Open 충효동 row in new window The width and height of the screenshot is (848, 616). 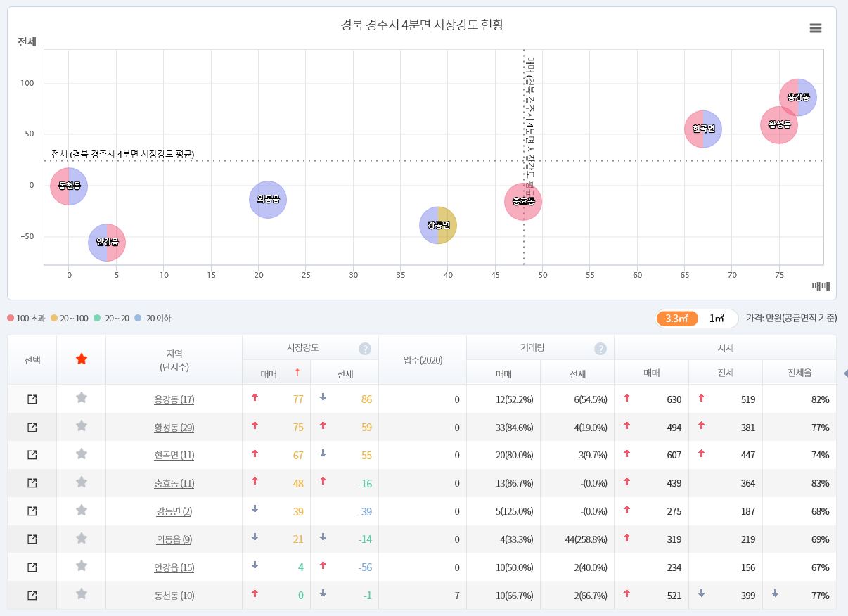32,483
